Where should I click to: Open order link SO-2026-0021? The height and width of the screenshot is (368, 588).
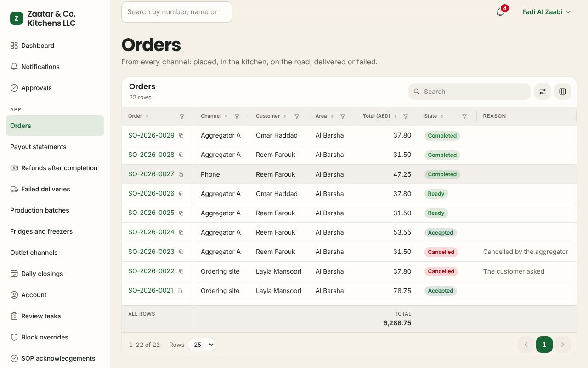pyautogui.click(x=151, y=290)
